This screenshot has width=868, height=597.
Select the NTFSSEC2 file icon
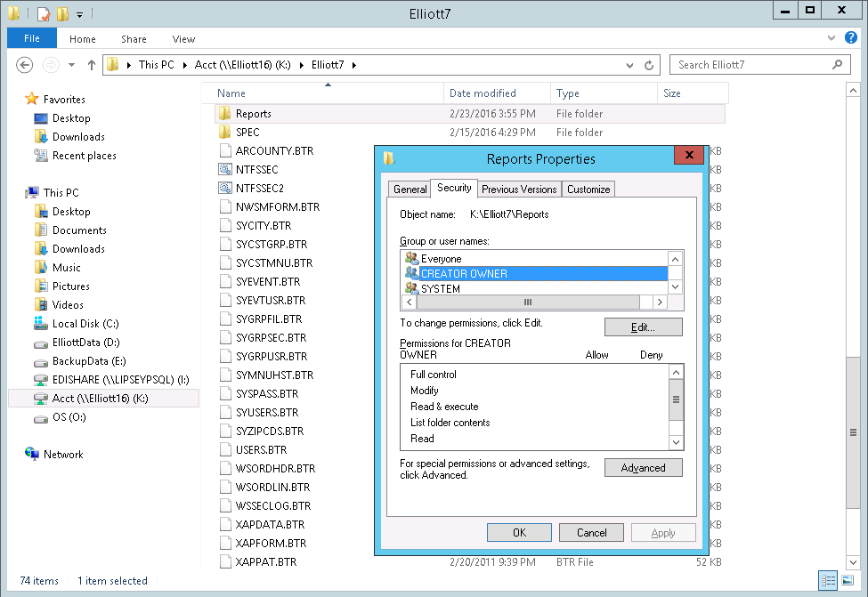224,188
